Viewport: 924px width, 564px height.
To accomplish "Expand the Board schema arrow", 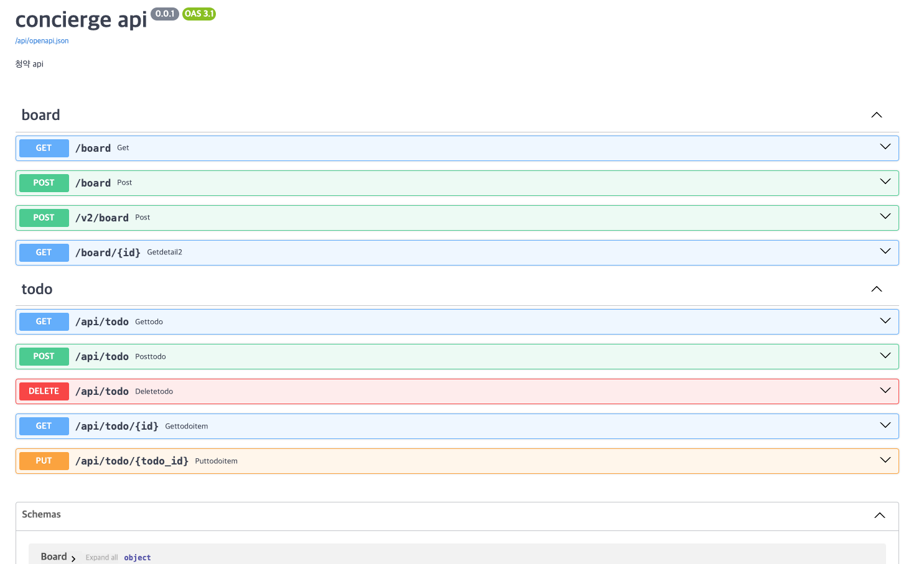I will coord(73,558).
